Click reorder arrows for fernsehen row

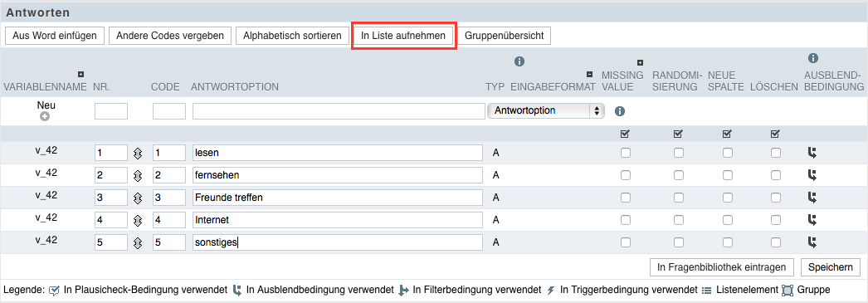pos(138,176)
